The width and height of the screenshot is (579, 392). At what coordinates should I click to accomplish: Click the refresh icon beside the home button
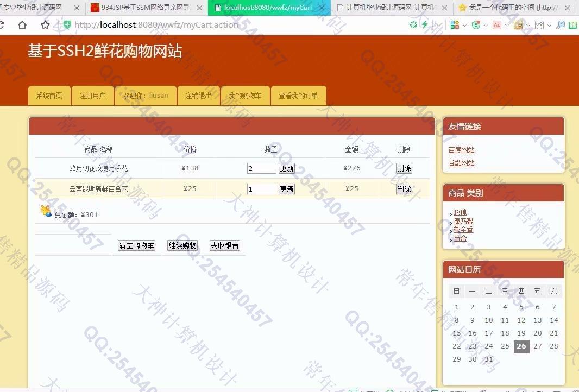pyautogui.click(x=2, y=25)
